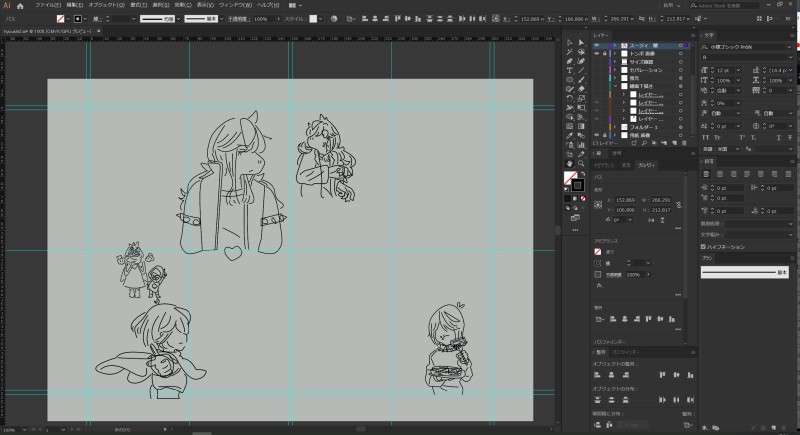Click the Home icon beside Ai logo
This screenshot has width=800, height=435.
click(x=20, y=5)
